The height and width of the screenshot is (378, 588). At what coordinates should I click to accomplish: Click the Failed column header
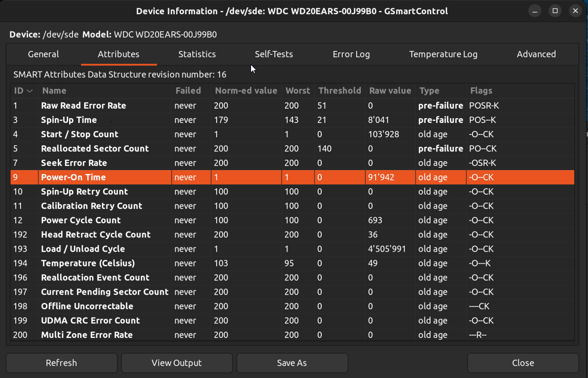191,91
